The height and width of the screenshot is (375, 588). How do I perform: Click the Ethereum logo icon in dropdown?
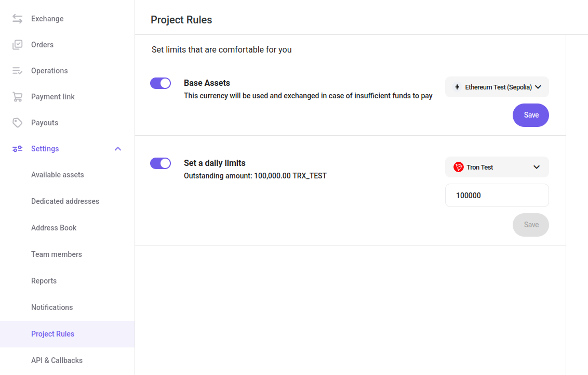pyautogui.click(x=457, y=87)
